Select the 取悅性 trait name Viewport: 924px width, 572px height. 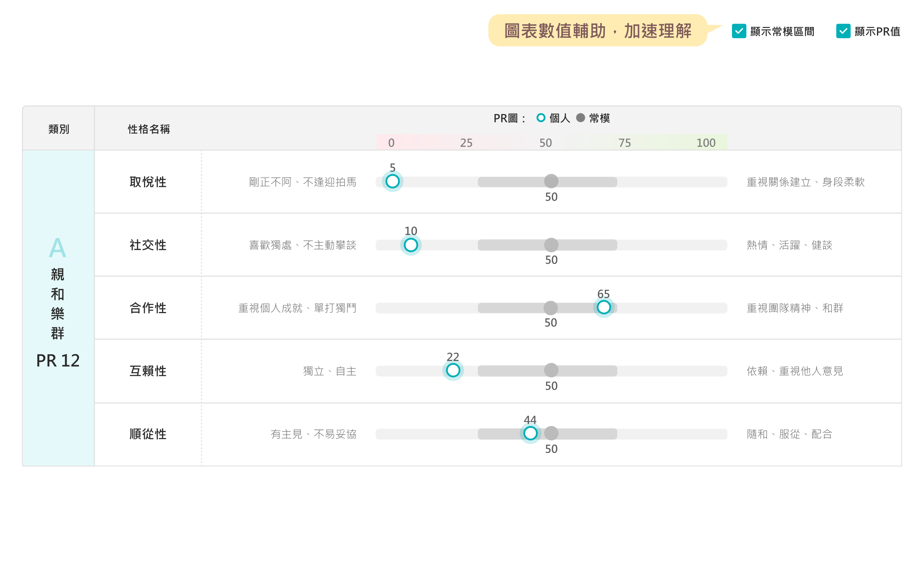148,182
